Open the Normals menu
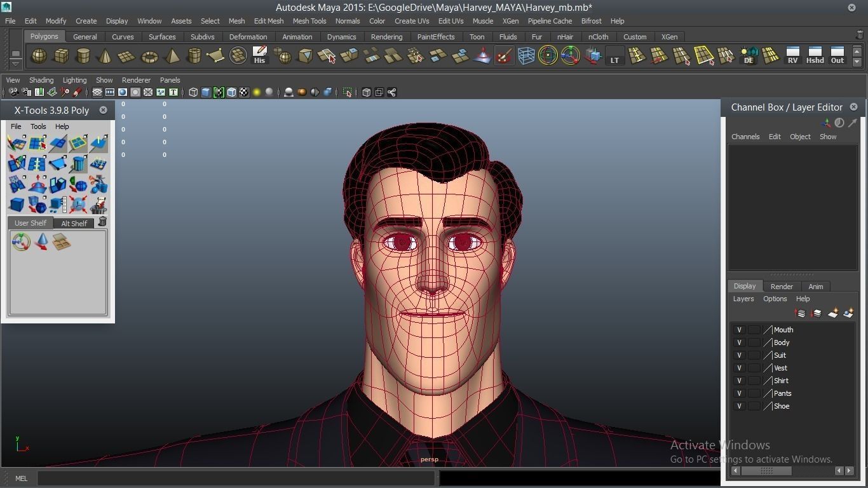Viewport: 868px width, 488px height. tap(348, 21)
